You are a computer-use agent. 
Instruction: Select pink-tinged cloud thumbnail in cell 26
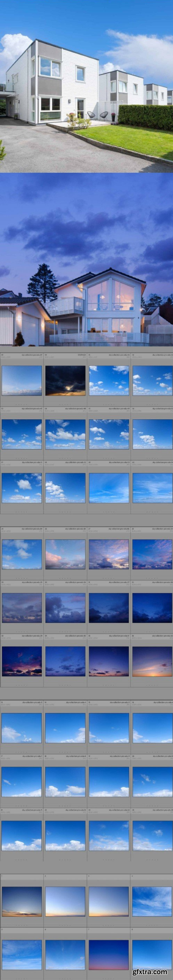click(65, 554)
